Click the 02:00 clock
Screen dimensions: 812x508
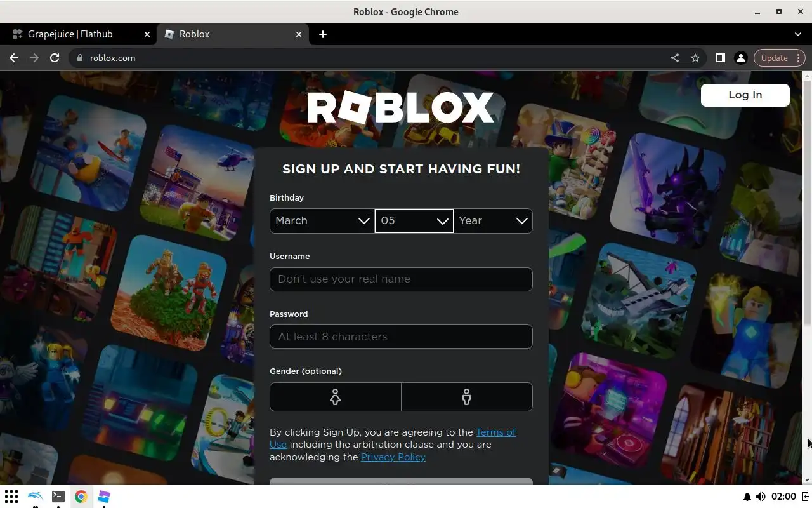[785, 497]
